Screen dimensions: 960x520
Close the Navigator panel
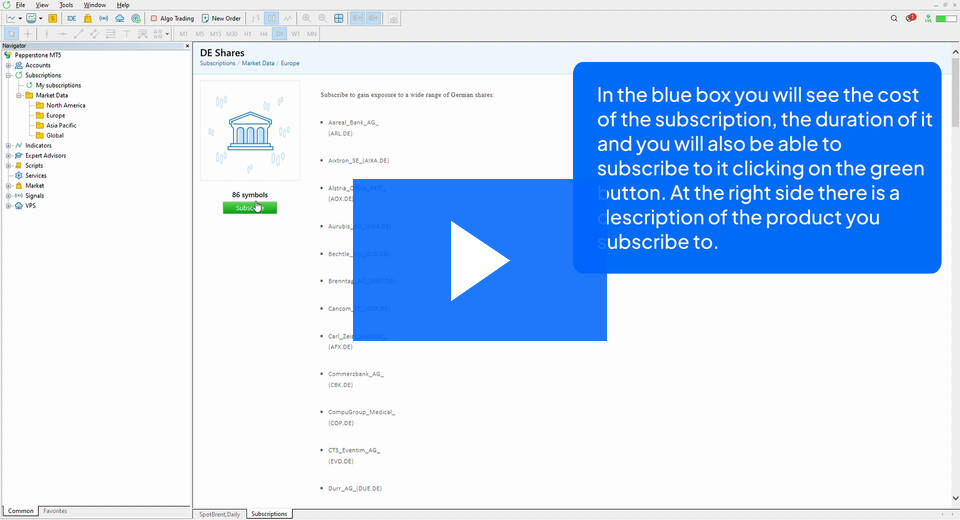tap(187, 46)
